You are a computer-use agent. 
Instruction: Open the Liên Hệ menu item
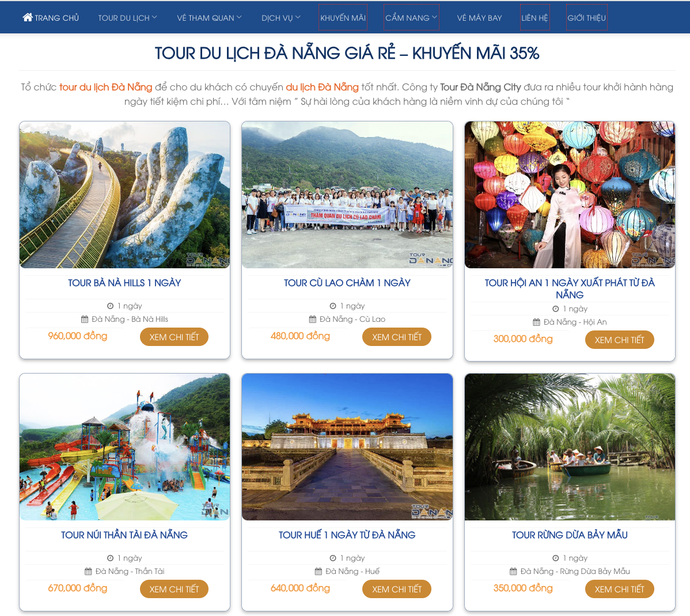[534, 18]
